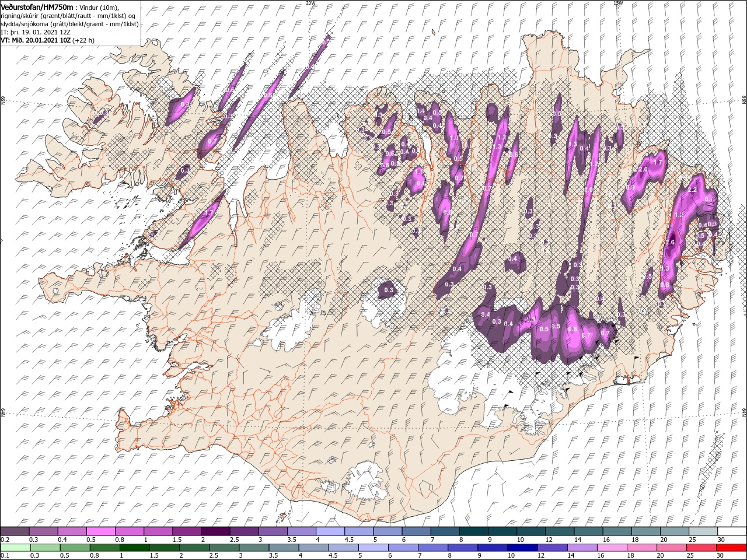The height and width of the screenshot is (560, 747).
Task: Lower legend row: swatch between 1 and 1.5
Action: [134, 548]
